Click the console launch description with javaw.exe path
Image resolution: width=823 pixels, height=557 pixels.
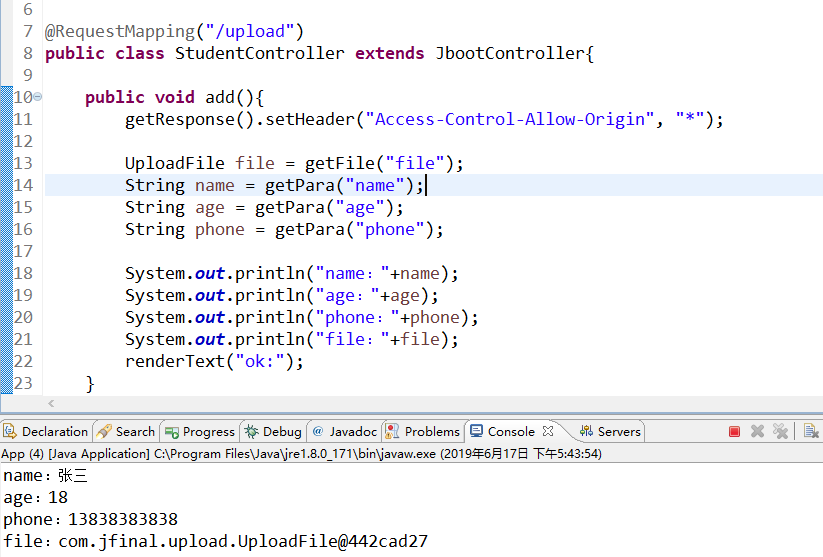tap(301, 454)
